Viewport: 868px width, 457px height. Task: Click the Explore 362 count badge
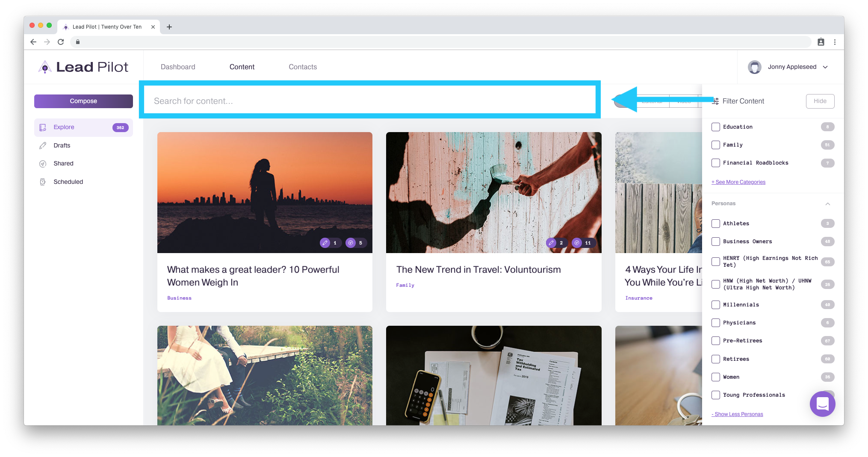[121, 127]
